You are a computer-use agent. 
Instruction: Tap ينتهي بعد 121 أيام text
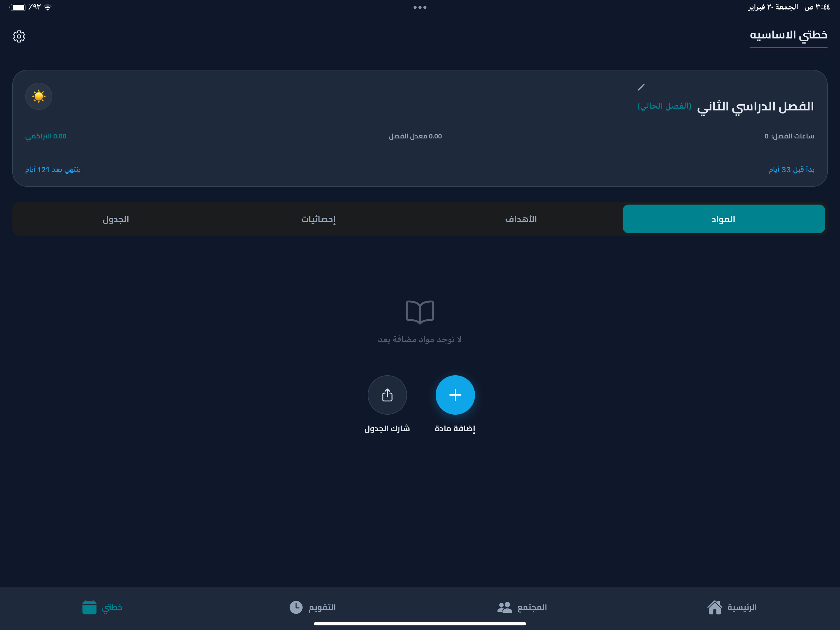(x=53, y=169)
